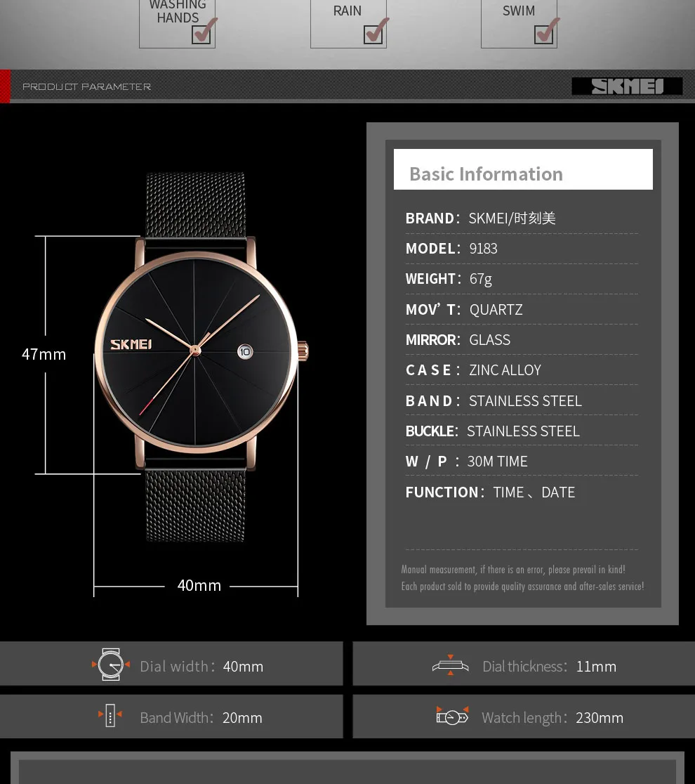Click the Dial thickness 11mm value

pos(596,667)
